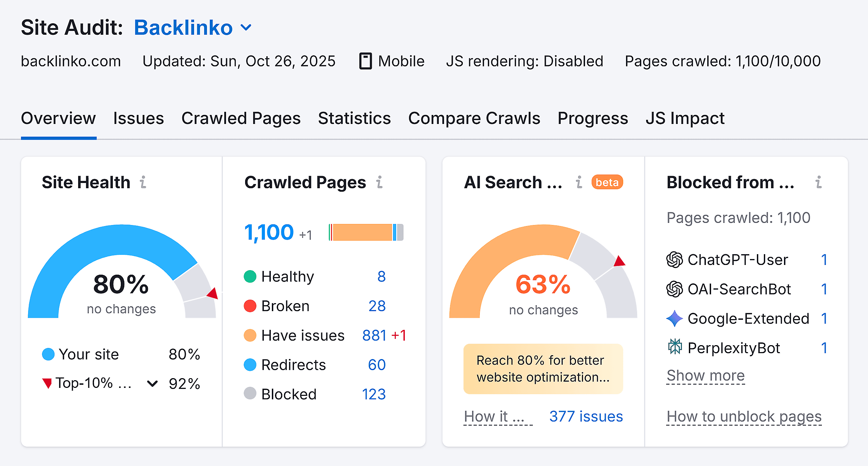Open the Backlinko project dropdown
Screen dimensions: 868x466
click(x=246, y=27)
